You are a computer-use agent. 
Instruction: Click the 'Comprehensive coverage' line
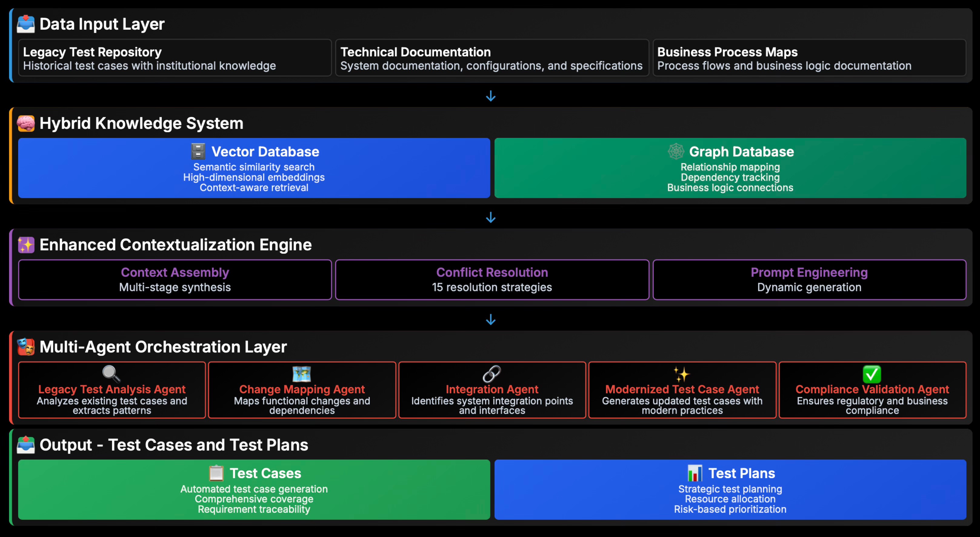(x=254, y=499)
